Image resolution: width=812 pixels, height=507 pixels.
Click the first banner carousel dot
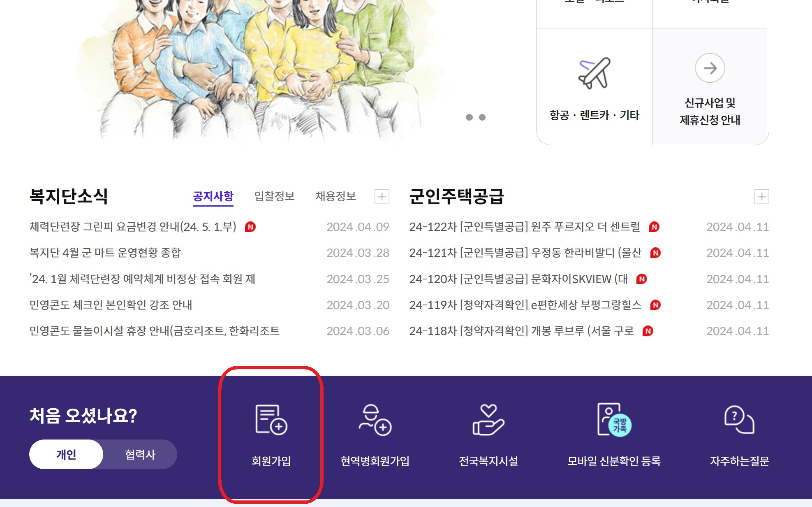tap(469, 117)
